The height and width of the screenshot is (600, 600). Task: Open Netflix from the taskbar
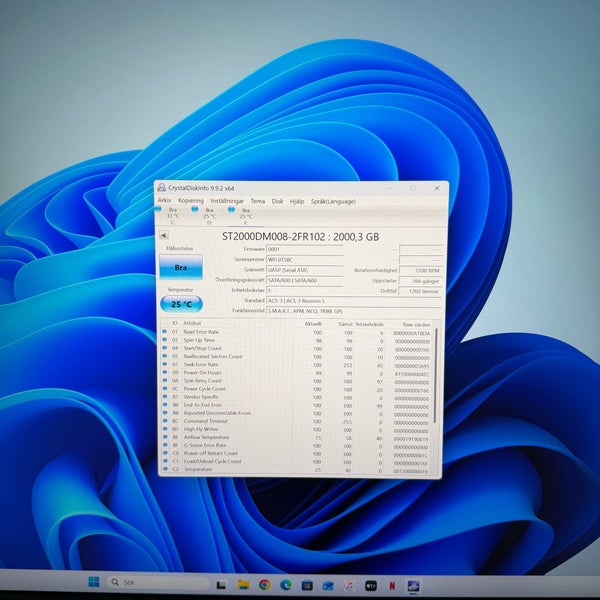392,585
